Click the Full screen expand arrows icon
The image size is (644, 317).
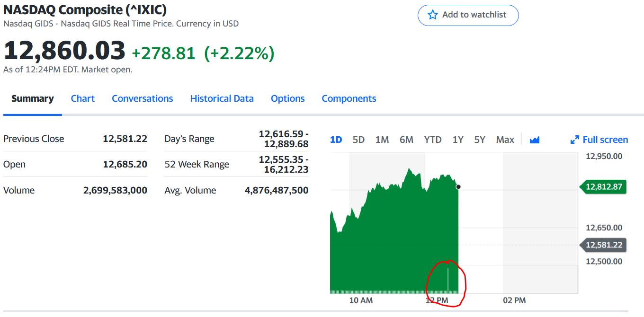click(x=575, y=140)
